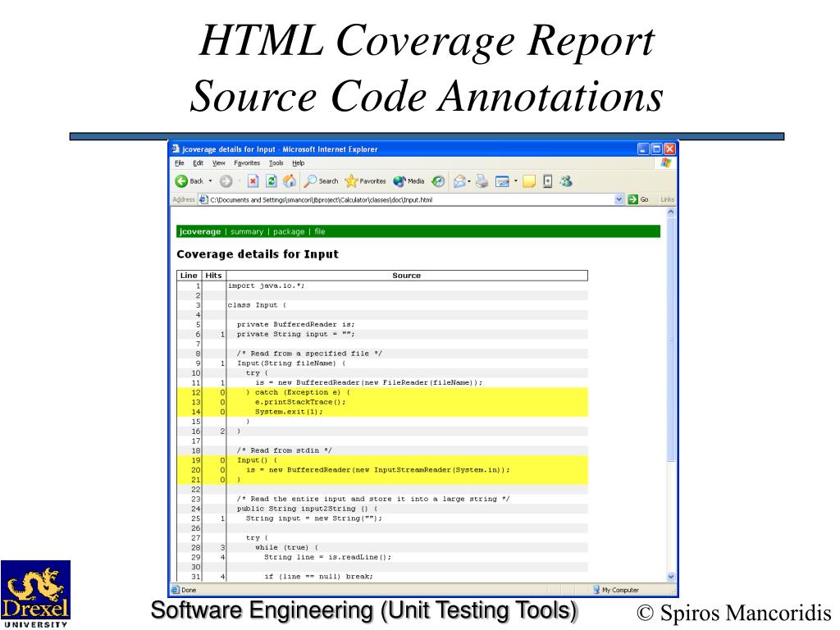Open the Help menu
The image size is (840, 630).
click(x=299, y=163)
